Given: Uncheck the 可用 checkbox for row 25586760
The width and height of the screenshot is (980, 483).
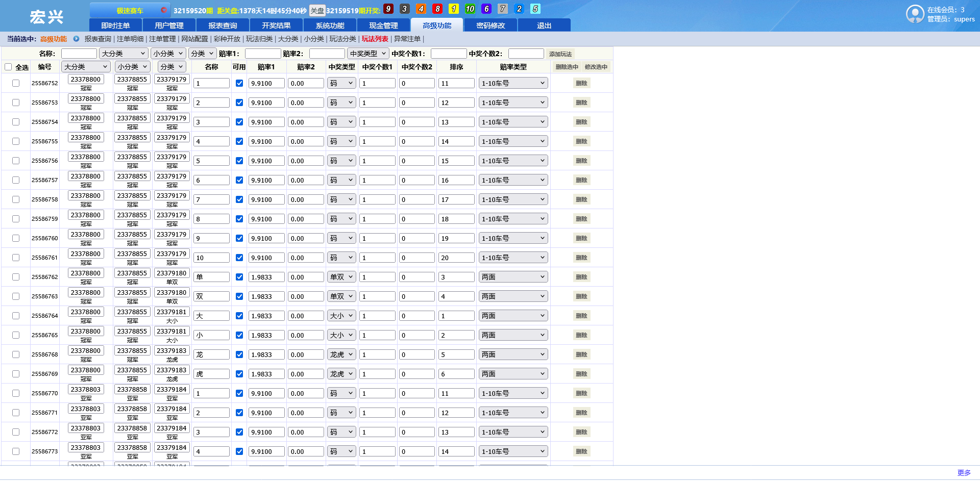Looking at the screenshot, I should (x=239, y=238).
